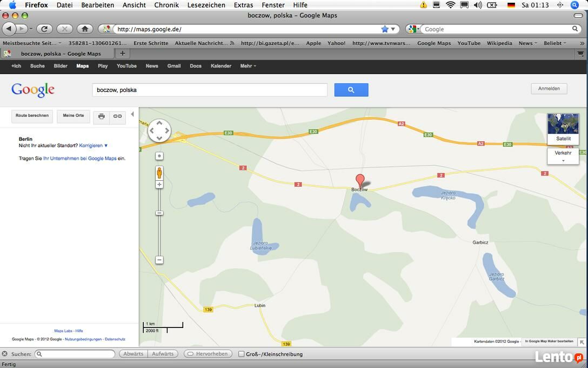Open the Datenschutz link
The height and width of the screenshot is (368, 588).
[x=115, y=339]
